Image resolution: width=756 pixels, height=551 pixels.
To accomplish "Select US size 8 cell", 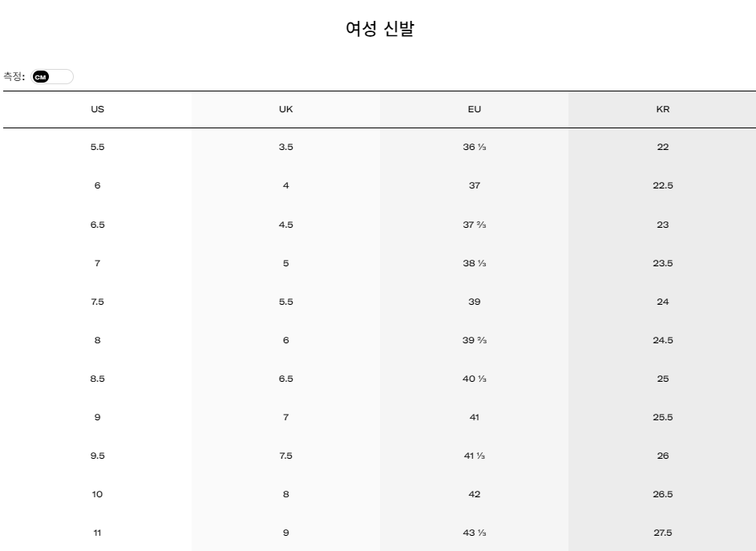I will (97, 340).
